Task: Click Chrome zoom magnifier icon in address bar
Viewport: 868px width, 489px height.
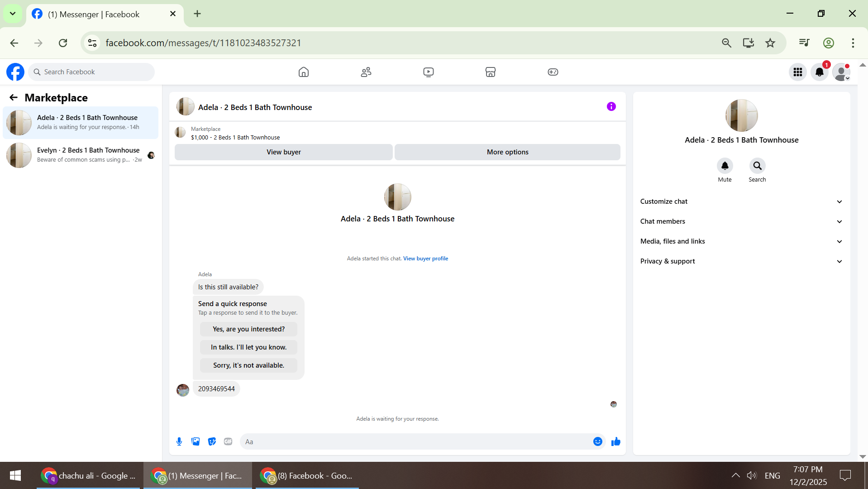Action: coord(727,43)
